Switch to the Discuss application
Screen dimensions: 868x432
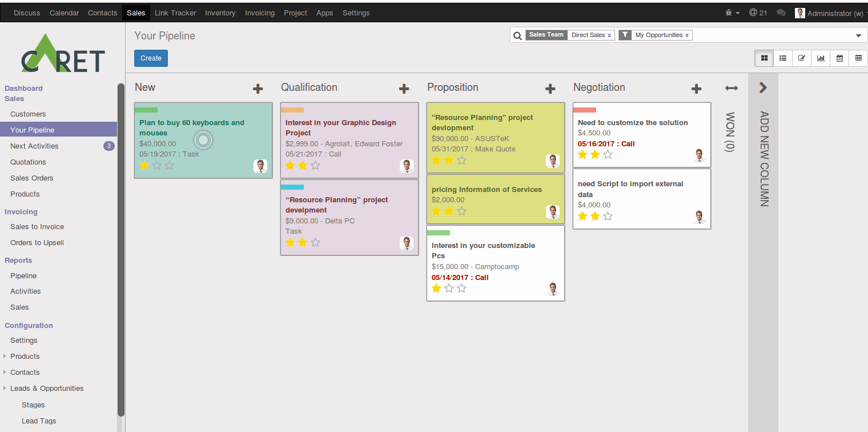(26, 13)
